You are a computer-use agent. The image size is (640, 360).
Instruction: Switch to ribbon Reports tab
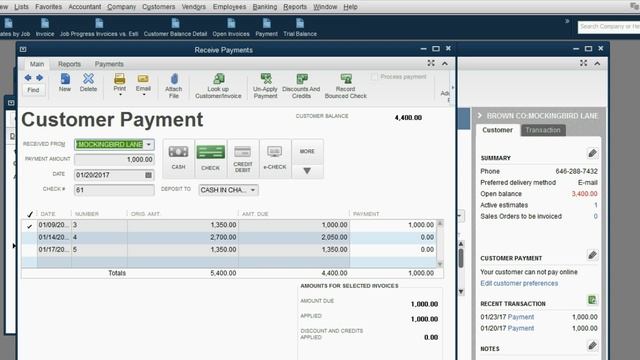(69, 64)
